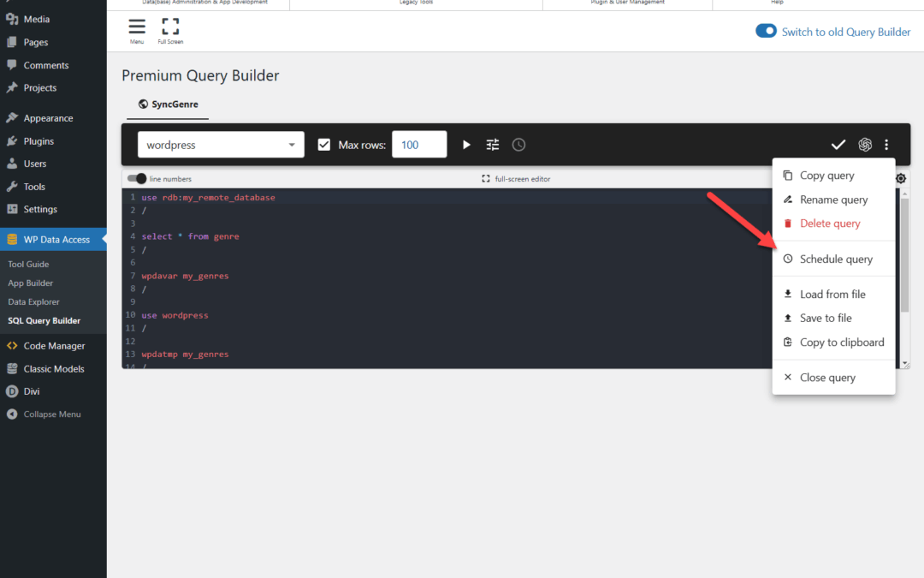Toggle Switch to old Query Builder
This screenshot has height=578, width=924.
(x=766, y=31)
